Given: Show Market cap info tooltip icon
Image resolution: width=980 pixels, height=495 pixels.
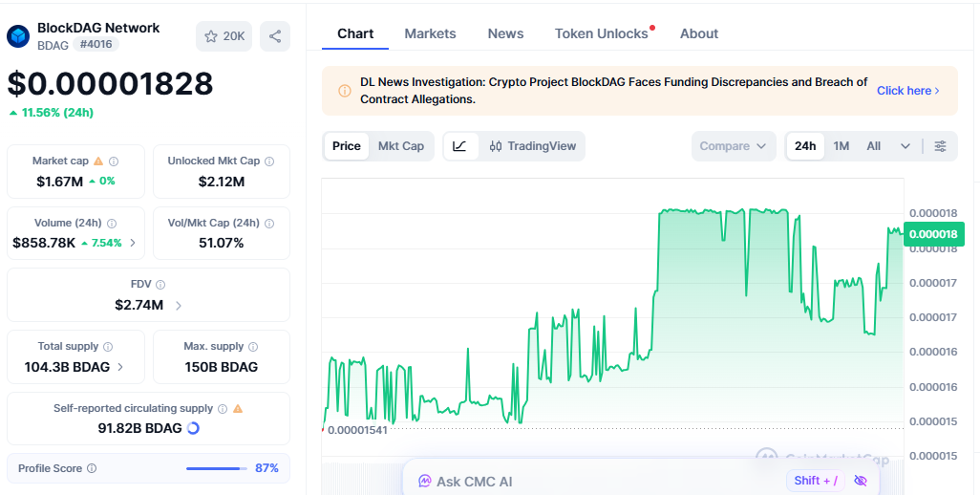Looking at the screenshot, I should (114, 161).
